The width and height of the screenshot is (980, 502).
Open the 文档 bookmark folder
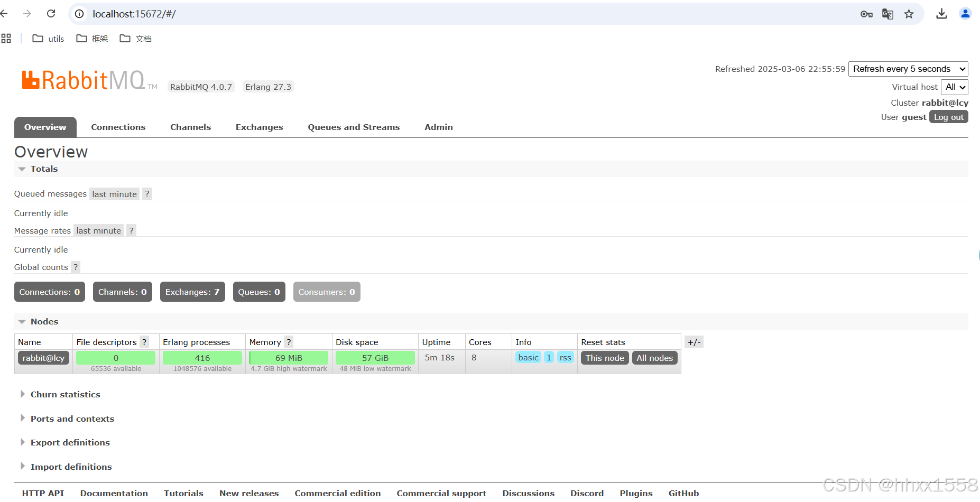pyautogui.click(x=136, y=39)
